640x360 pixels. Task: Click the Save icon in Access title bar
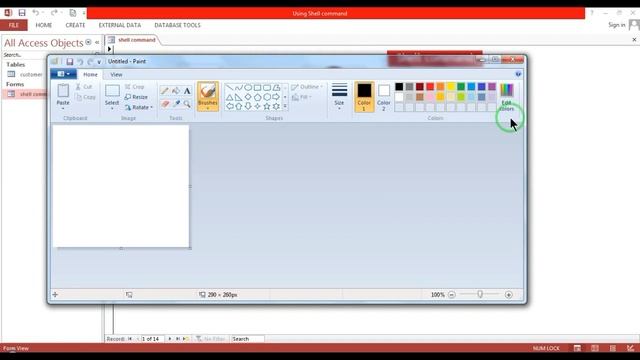(22, 13)
